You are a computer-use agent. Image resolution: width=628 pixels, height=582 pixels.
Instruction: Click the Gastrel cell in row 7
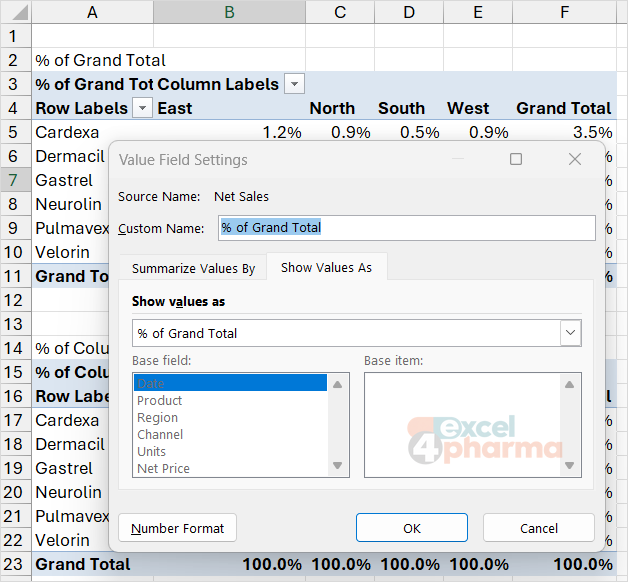click(70, 180)
